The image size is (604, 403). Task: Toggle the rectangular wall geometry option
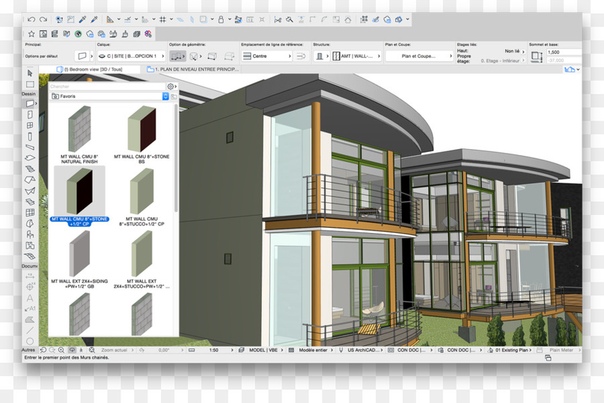[x=212, y=56]
